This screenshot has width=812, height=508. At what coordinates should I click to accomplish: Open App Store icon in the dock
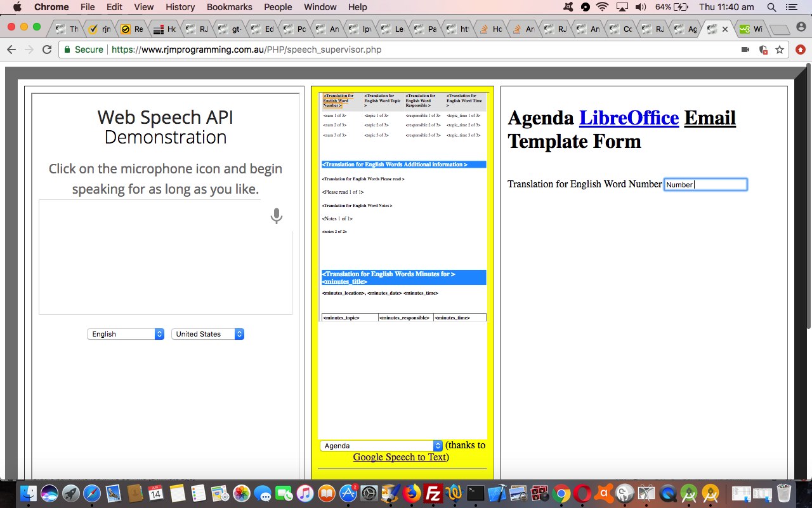click(348, 493)
